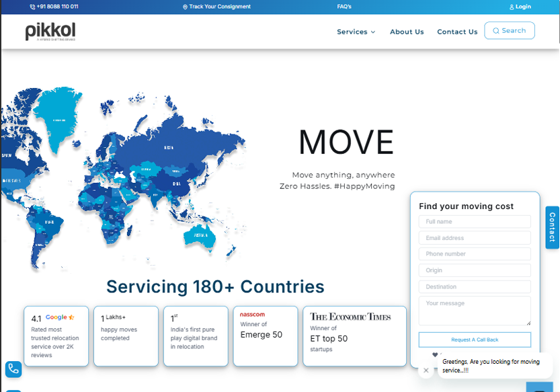Click the Pikkol logo

point(50,32)
